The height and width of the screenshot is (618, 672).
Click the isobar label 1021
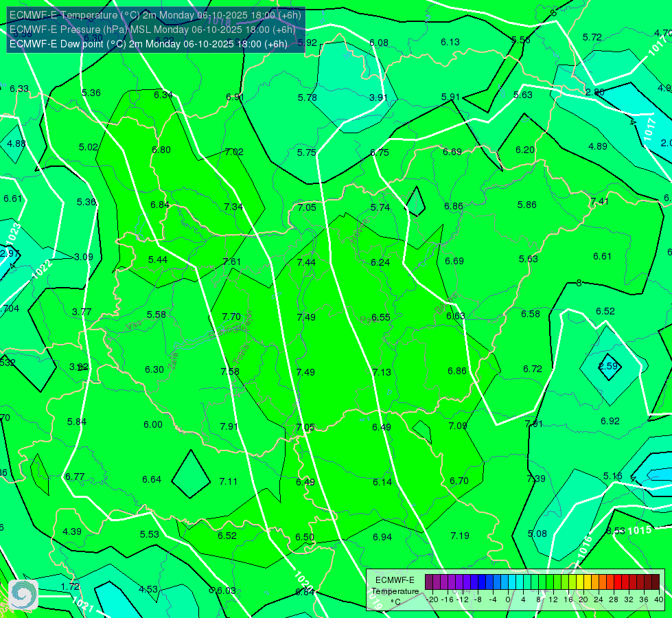[x=83, y=604]
